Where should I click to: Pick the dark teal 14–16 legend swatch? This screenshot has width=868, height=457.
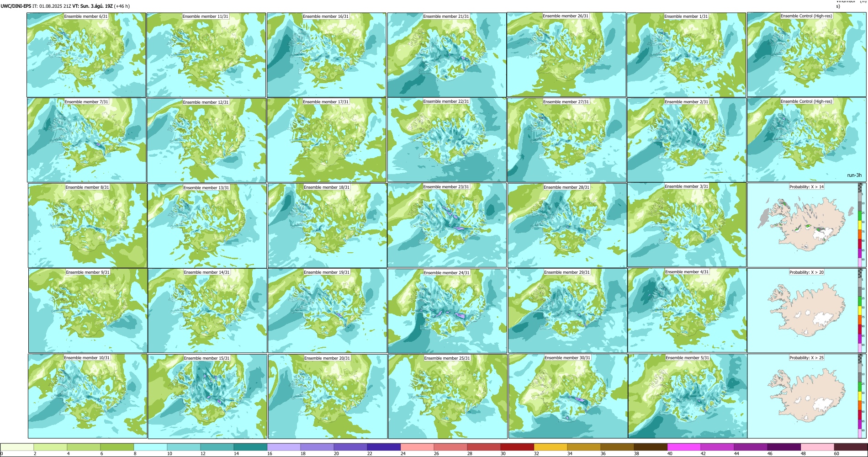[x=250, y=447]
